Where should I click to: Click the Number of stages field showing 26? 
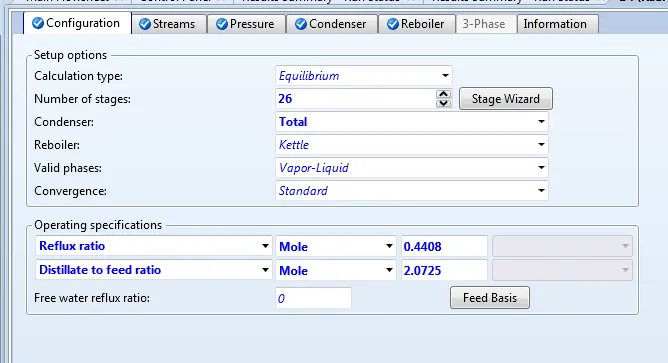click(x=356, y=99)
